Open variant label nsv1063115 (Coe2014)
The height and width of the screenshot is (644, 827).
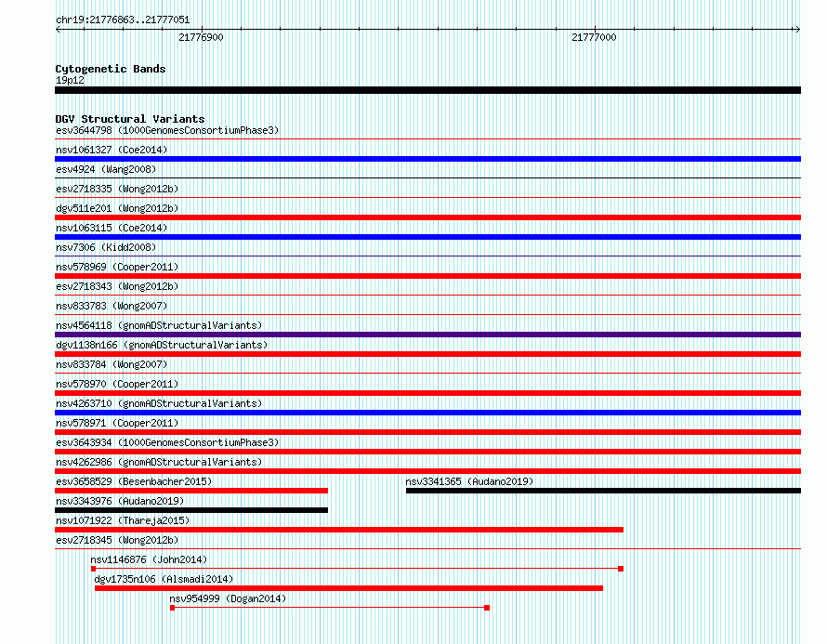(112, 228)
